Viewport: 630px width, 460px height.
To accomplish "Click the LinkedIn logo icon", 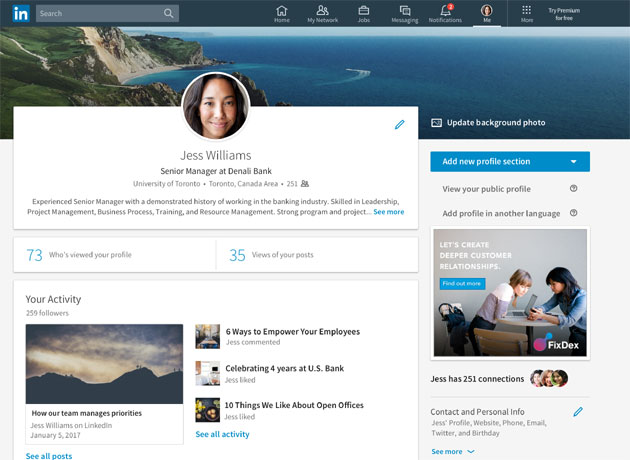I will 20,13.
